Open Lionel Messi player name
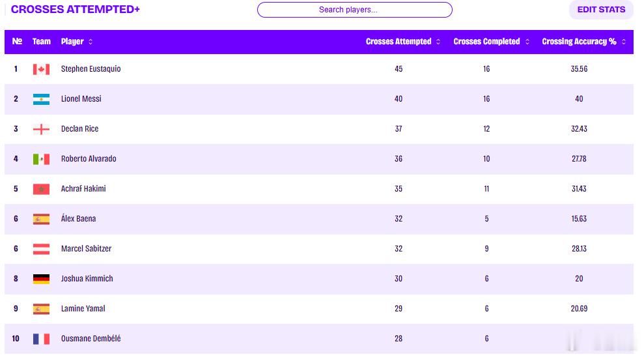The image size is (644, 357). 81,99
